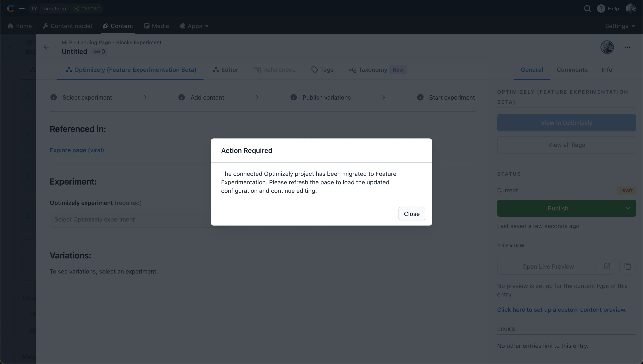Open the hamburger navigation menu
The width and height of the screenshot is (643, 364).
pos(22,8)
